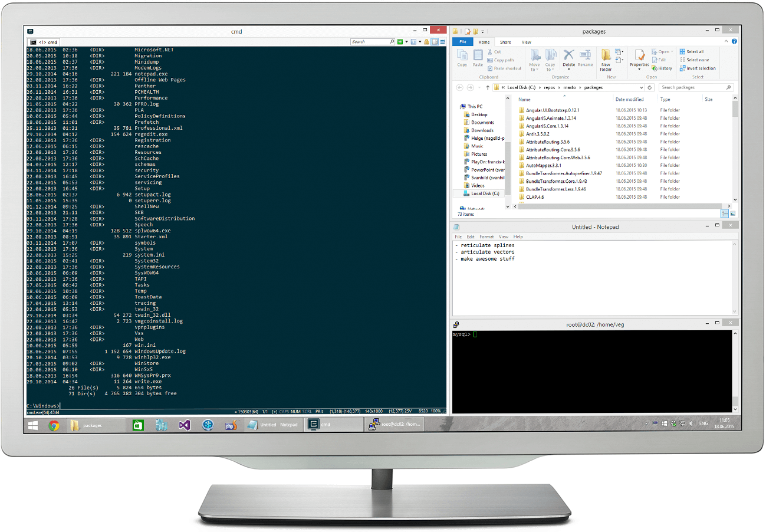766x532 pixels.
Task: Click the active console number icon in ConEmu
Action: tap(413, 42)
